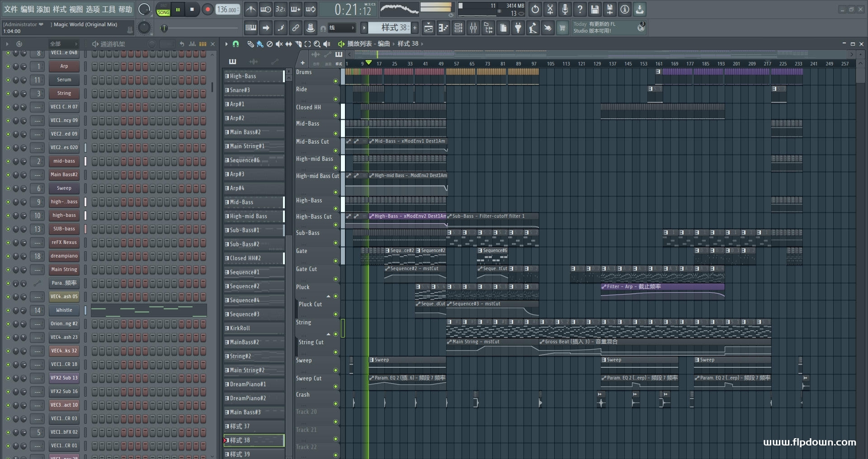Screen dimensions: 868x459
Task: Open the 全部 channel filter dropdown
Action: [63, 44]
